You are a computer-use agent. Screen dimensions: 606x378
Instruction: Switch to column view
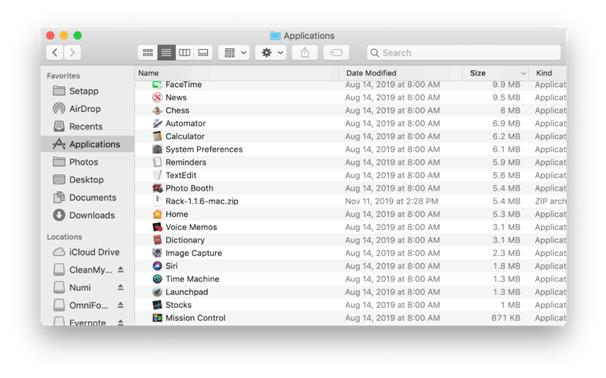click(184, 53)
